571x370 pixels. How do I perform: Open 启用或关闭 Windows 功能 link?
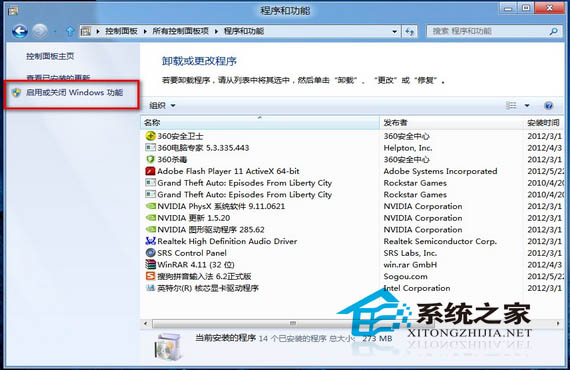74,92
